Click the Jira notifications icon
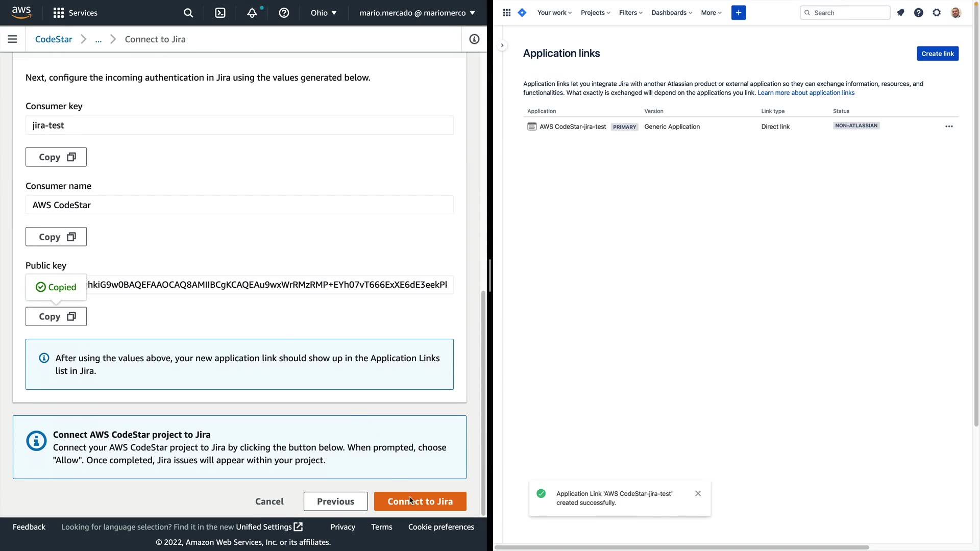This screenshot has width=980, height=551. click(900, 13)
